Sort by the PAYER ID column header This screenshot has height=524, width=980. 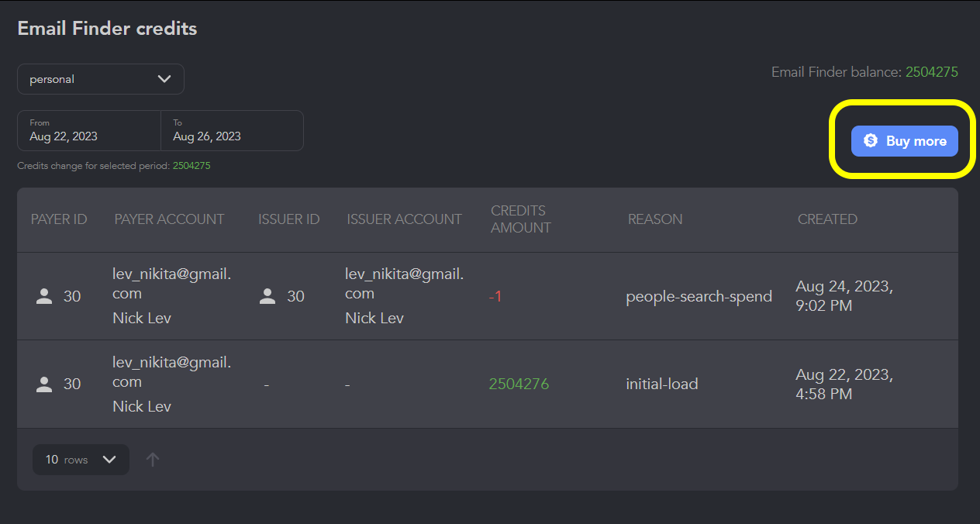(59, 219)
